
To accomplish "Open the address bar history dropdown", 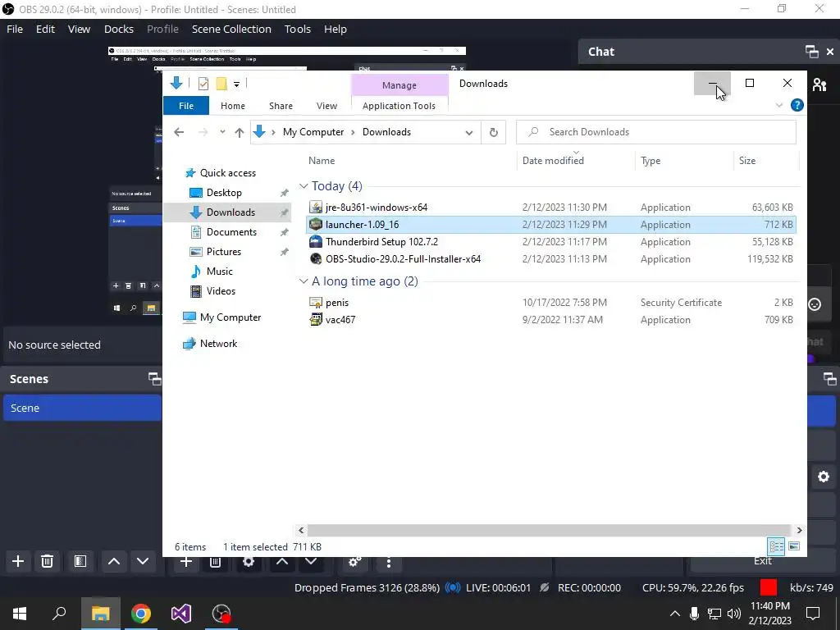I will (468, 132).
